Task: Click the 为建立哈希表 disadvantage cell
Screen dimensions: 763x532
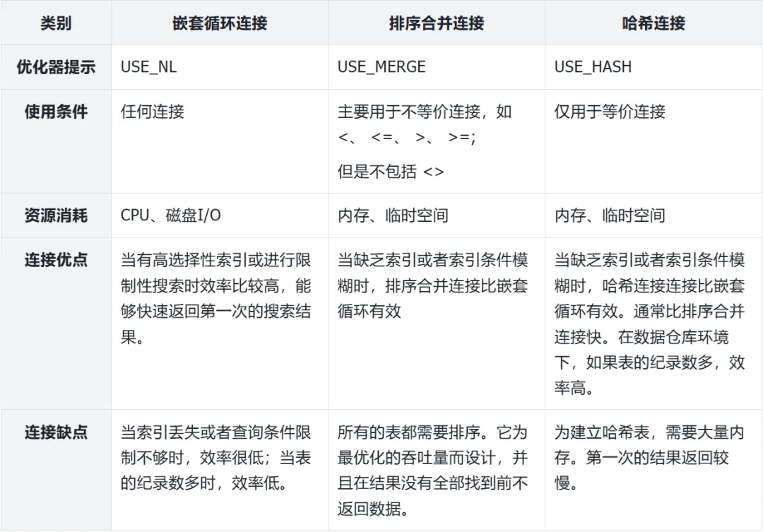Action: (649, 458)
